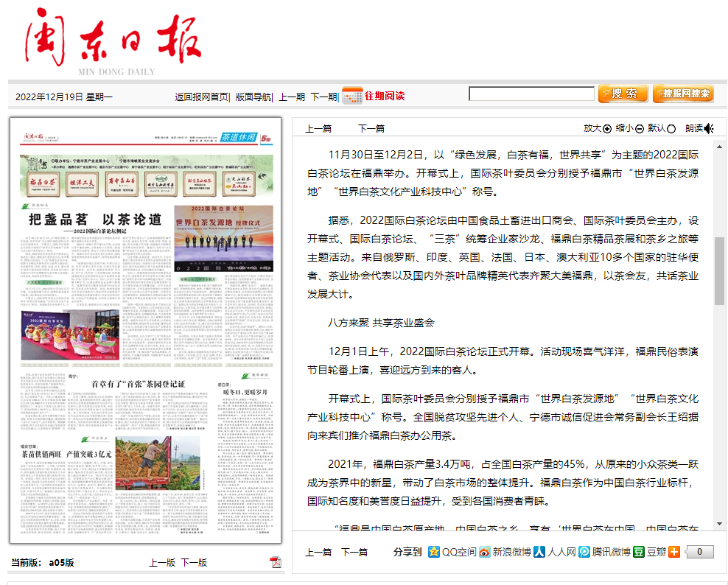The width and height of the screenshot is (728, 585).
Task: Open 往期阅读 past issues picker
Action: click(384, 96)
